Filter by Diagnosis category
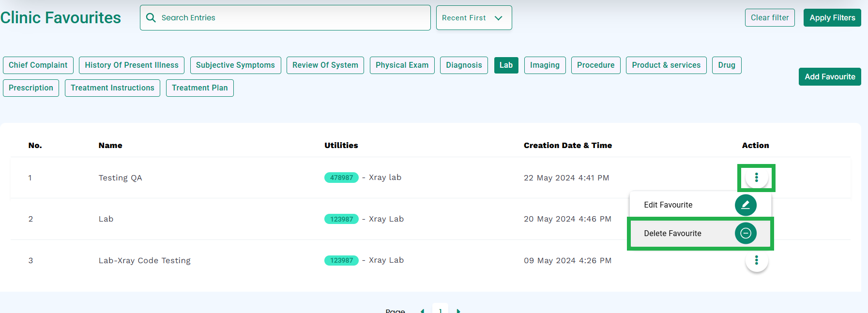Screen dimensions: 868x313 [464, 65]
